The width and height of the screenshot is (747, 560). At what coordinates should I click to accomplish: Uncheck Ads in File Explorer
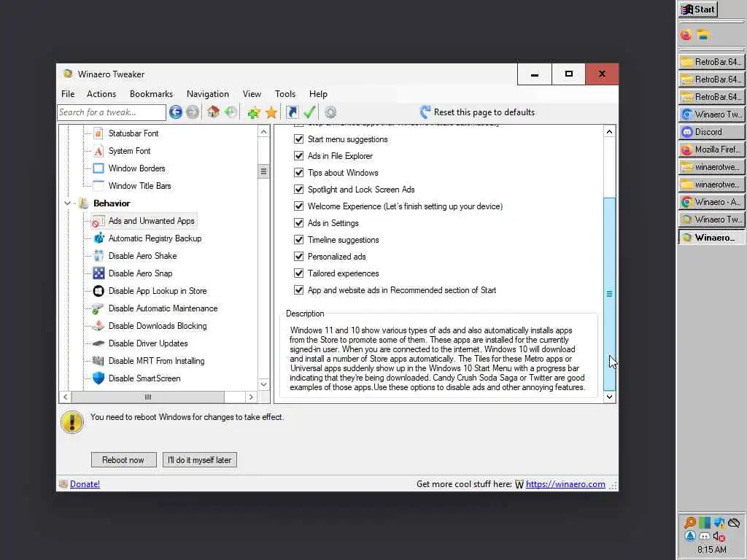(x=298, y=156)
